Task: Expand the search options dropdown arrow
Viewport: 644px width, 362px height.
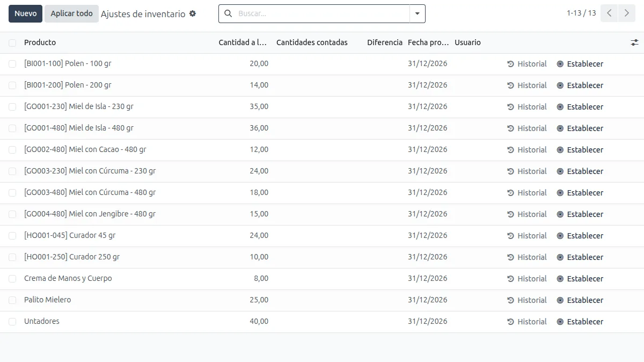Action: point(417,14)
